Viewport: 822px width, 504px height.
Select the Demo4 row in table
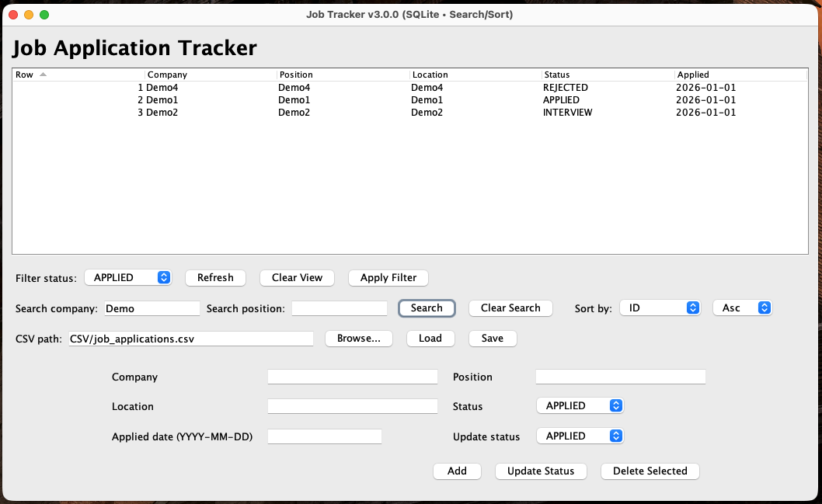point(311,88)
